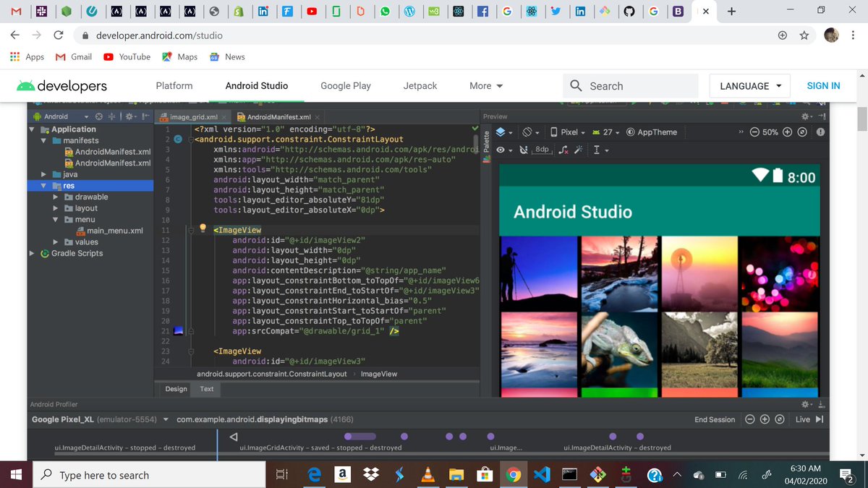This screenshot has height=488, width=868.
Task: Open the Maps bookmark
Action: click(180, 56)
